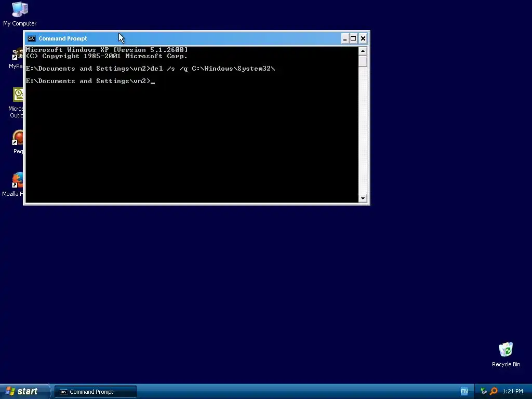Viewport: 532px width, 399px height.
Task: Click the network connection tray icon
Action: click(x=484, y=392)
